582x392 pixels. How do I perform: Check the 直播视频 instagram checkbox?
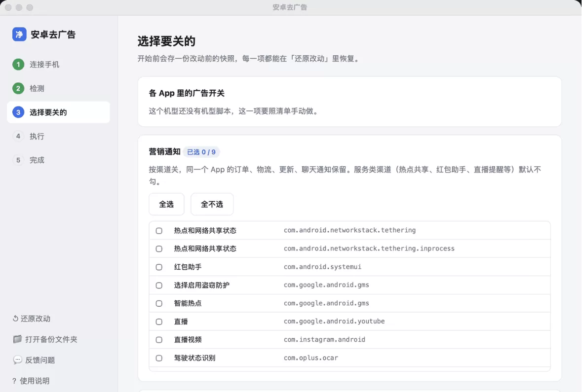(x=159, y=340)
